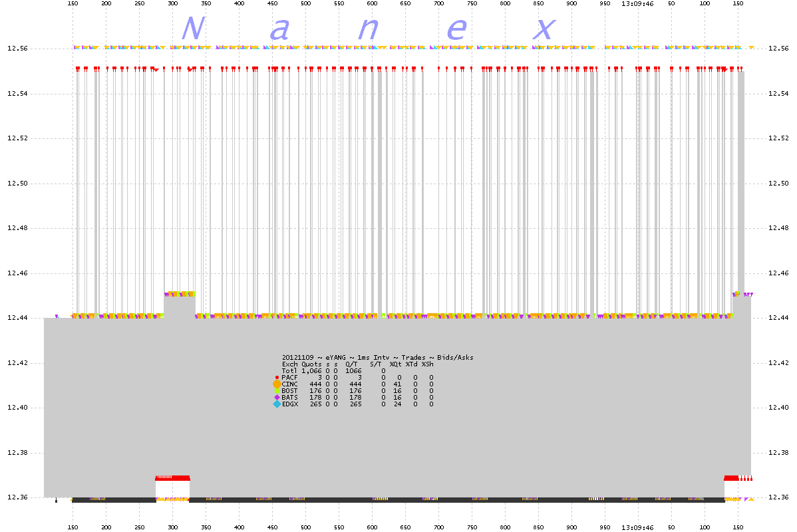
Task: Click the CINC %Qt value '41'
Action: tap(397, 384)
